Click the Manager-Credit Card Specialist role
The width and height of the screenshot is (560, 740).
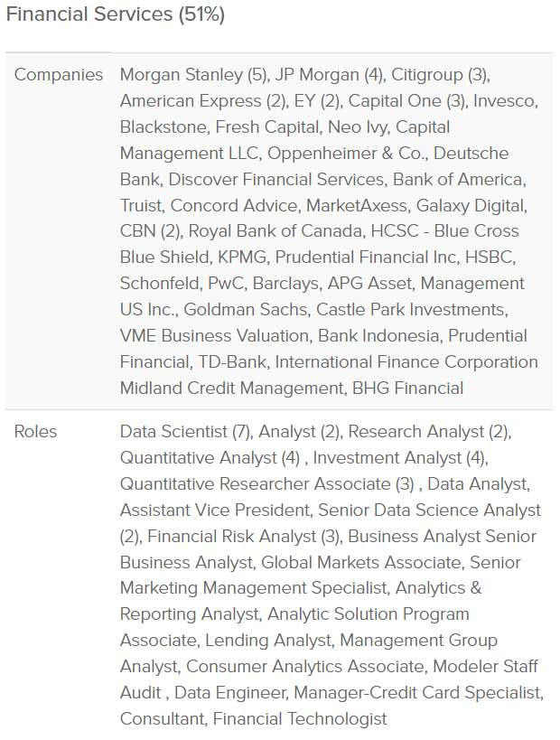417,693
